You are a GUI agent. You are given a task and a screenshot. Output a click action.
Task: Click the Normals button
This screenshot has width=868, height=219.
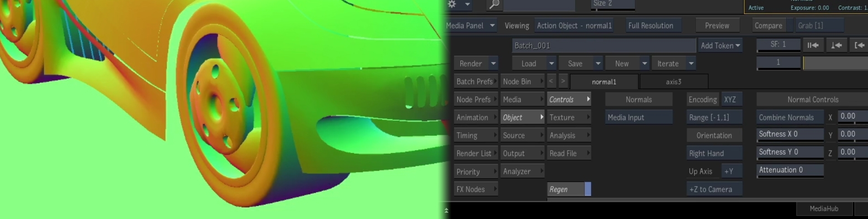coord(639,99)
